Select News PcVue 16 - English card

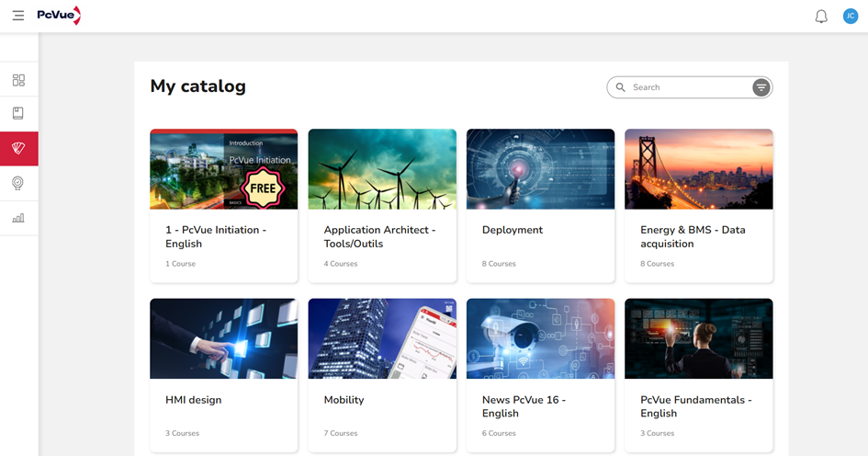coord(540,406)
